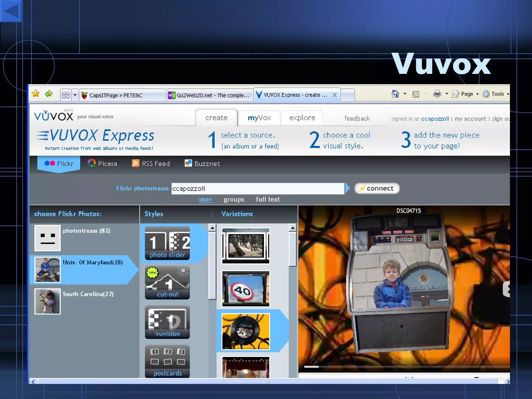
Task: Click the slide back arrow icon
Action: 11,11
